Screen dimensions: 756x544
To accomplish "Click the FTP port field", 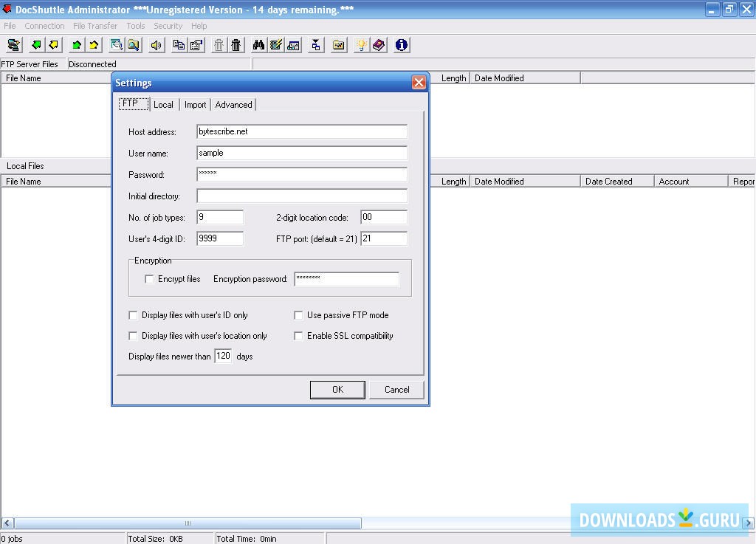I will pyautogui.click(x=384, y=238).
